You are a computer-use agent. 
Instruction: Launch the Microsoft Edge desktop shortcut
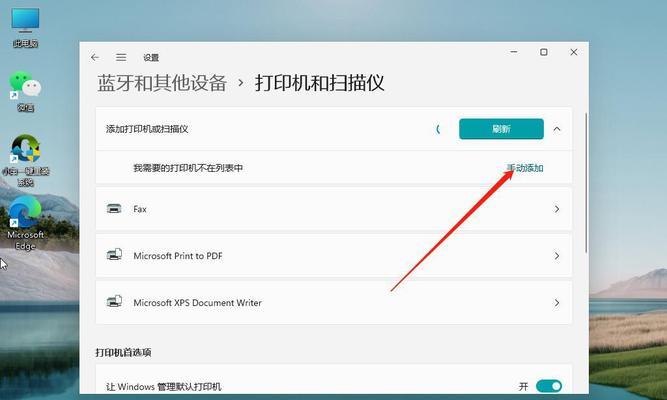(26, 223)
